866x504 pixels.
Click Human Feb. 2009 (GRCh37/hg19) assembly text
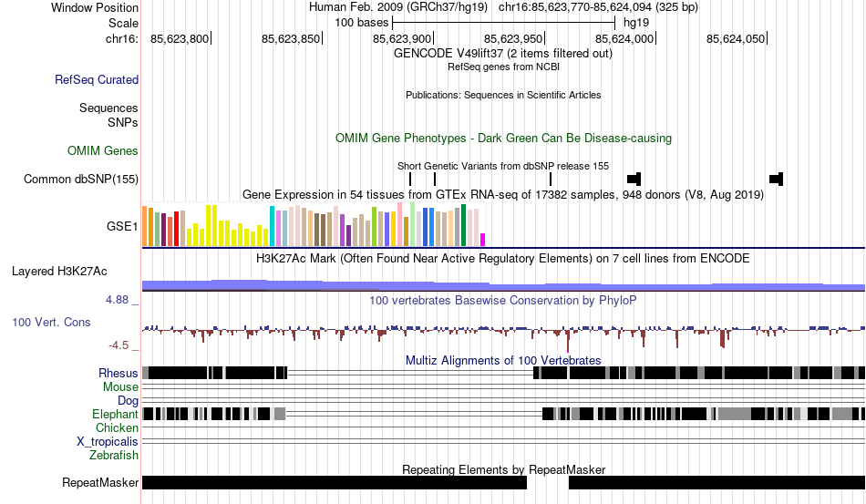pos(398,7)
